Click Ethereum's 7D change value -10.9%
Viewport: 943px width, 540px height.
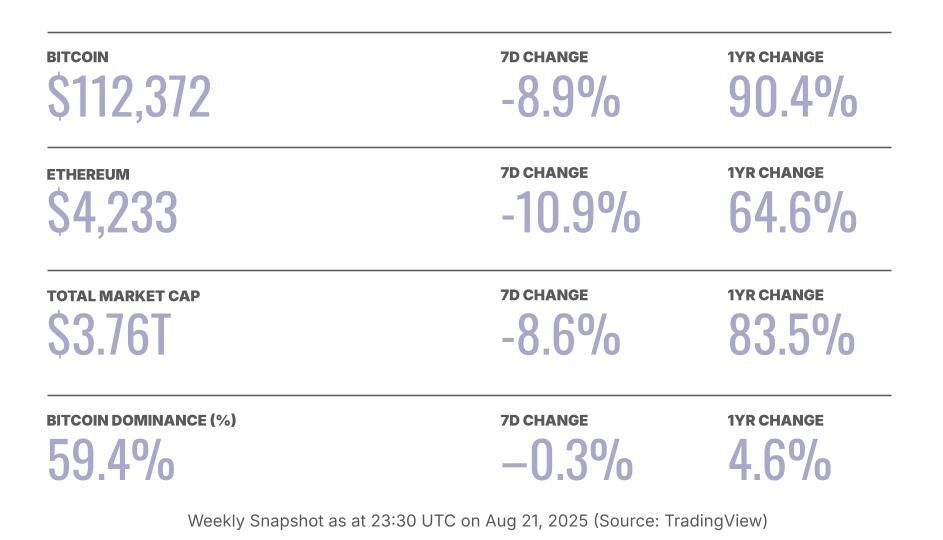point(570,214)
